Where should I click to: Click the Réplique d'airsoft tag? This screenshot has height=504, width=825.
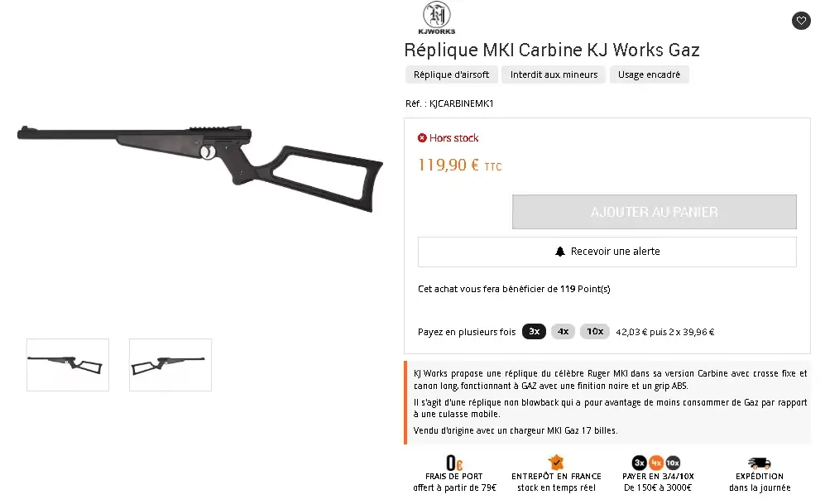coord(451,74)
